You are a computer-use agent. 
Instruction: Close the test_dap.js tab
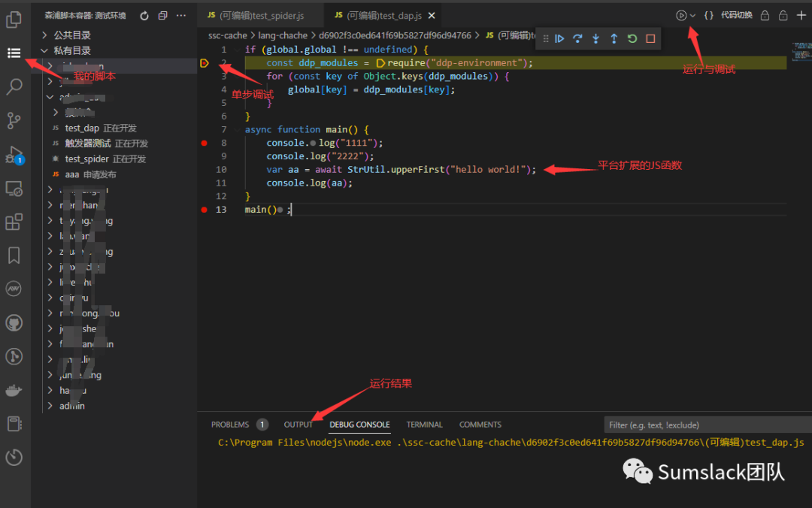432,16
